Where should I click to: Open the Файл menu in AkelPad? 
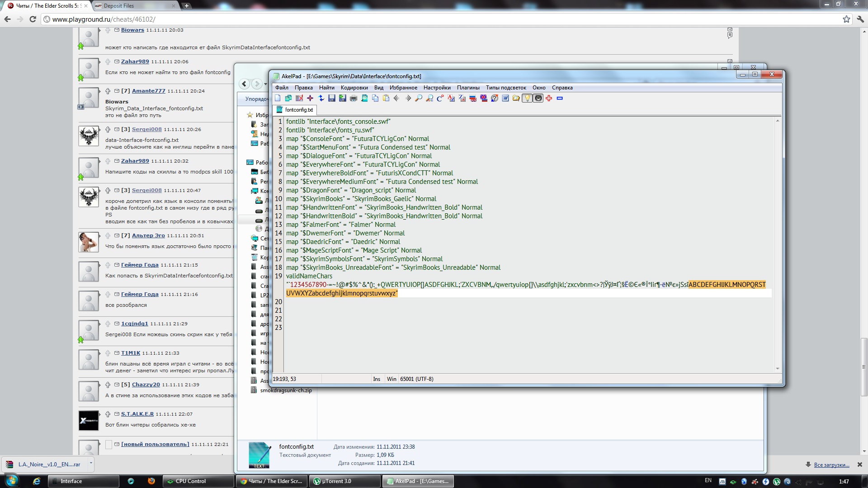pos(282,88)
